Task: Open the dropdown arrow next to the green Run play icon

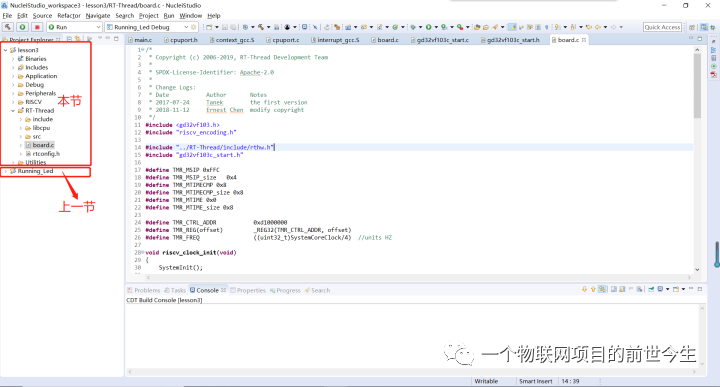Action: 436,27
